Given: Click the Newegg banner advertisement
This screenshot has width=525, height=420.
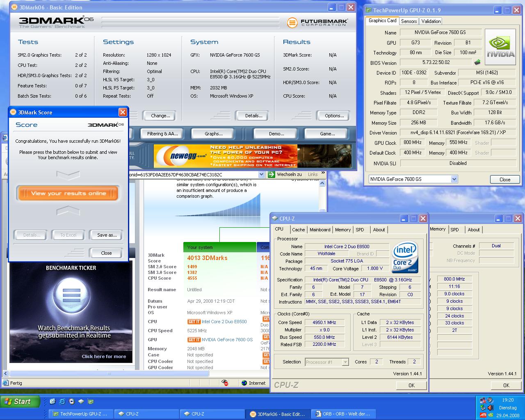Looking at the screenshot, I should [252, 156].
